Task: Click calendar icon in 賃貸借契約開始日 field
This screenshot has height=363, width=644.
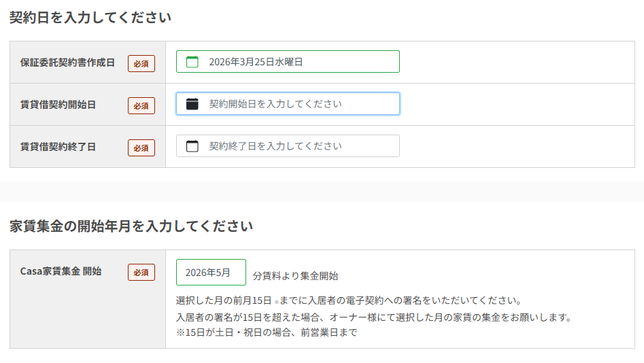Action: point(192,104)
